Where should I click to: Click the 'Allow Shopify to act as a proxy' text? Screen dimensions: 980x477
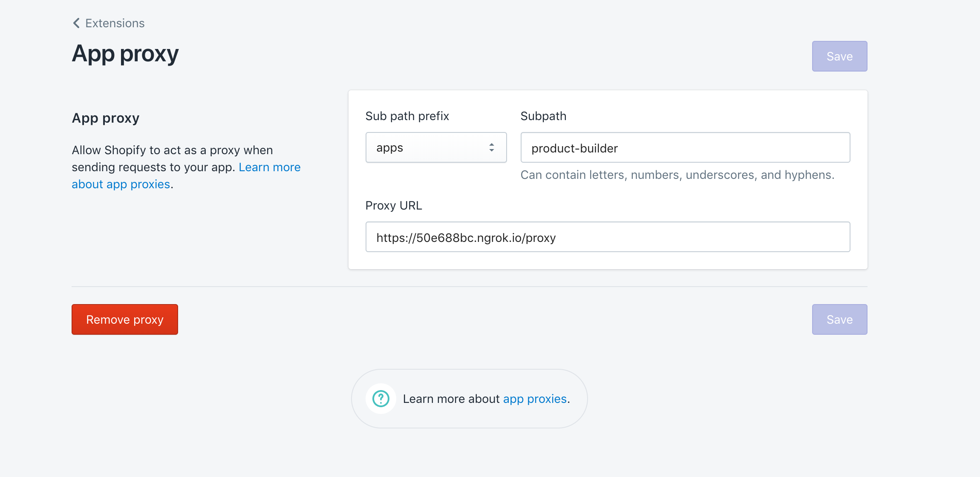pyautogui.click(x=172, y=150)
